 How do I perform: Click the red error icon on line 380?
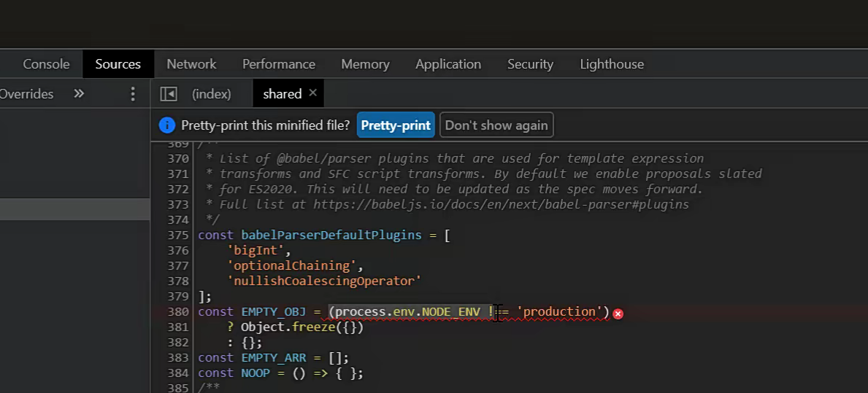pyautogui.click(x=618, y=314)
